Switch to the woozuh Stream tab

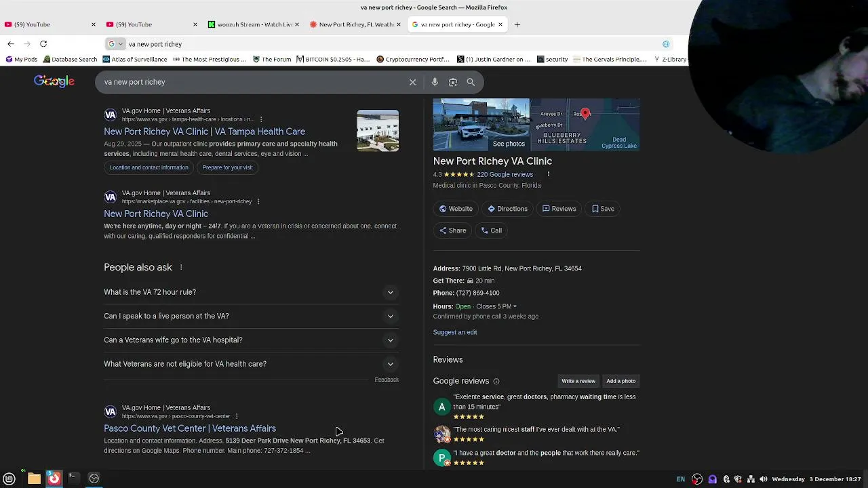pyautogui.click(x=254, y=24)
